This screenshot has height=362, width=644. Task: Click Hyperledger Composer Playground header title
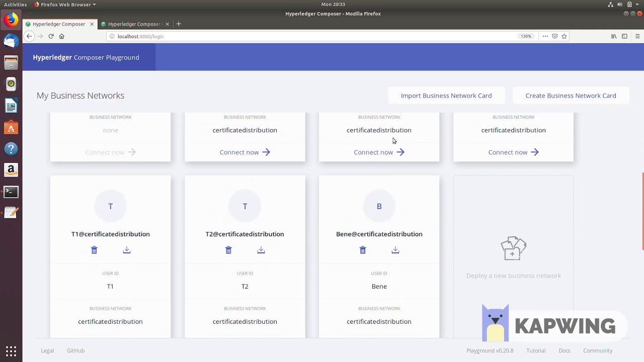(86, 57)
